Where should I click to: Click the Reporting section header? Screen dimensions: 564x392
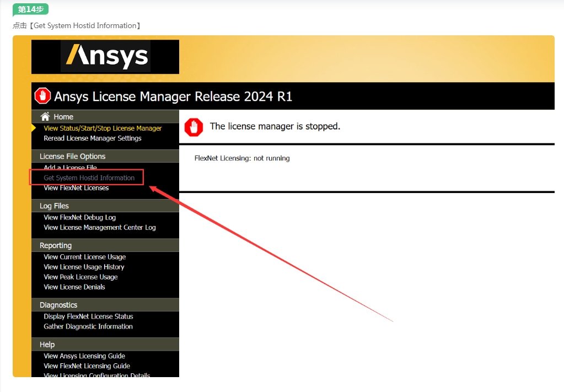point(105,246)
